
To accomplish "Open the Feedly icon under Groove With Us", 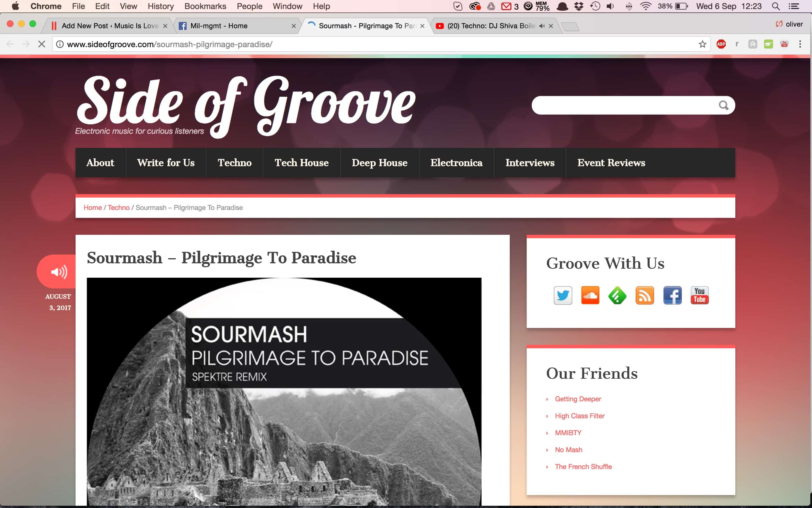I will [617, 295].
